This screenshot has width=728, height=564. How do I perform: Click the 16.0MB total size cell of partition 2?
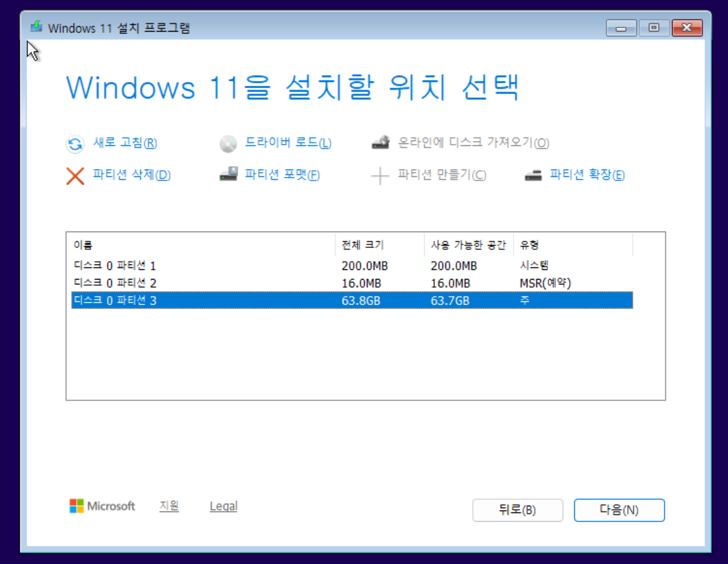361,283
